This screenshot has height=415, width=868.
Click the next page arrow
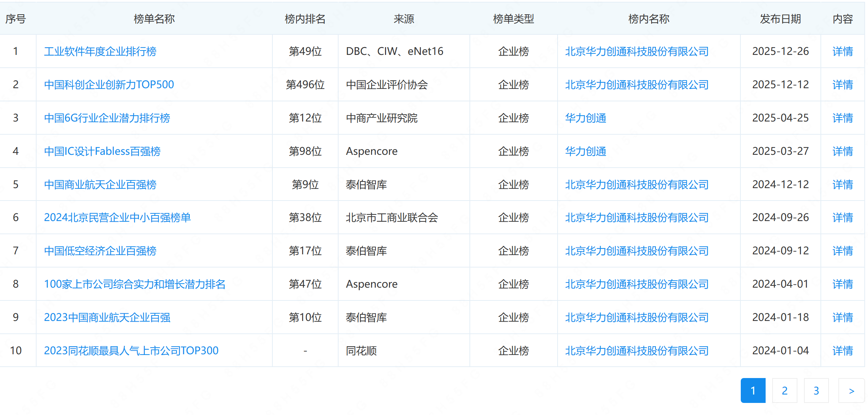coord(851,390)
